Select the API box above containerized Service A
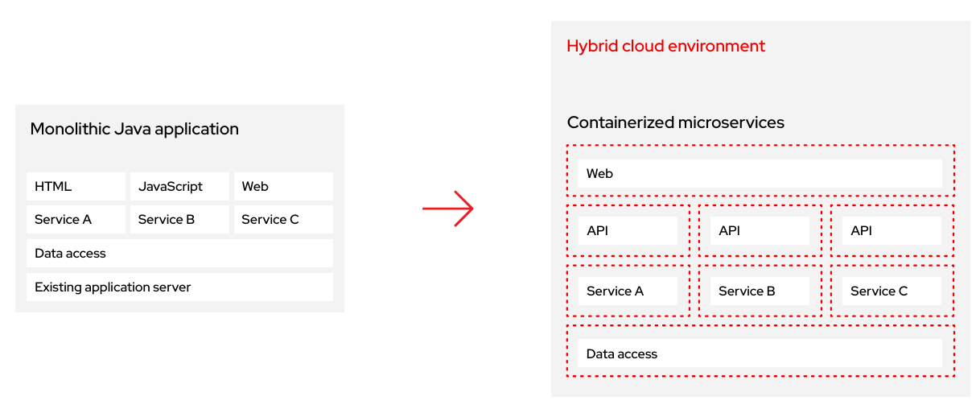The height and width of the screenshot is (405, 980). 628,230
